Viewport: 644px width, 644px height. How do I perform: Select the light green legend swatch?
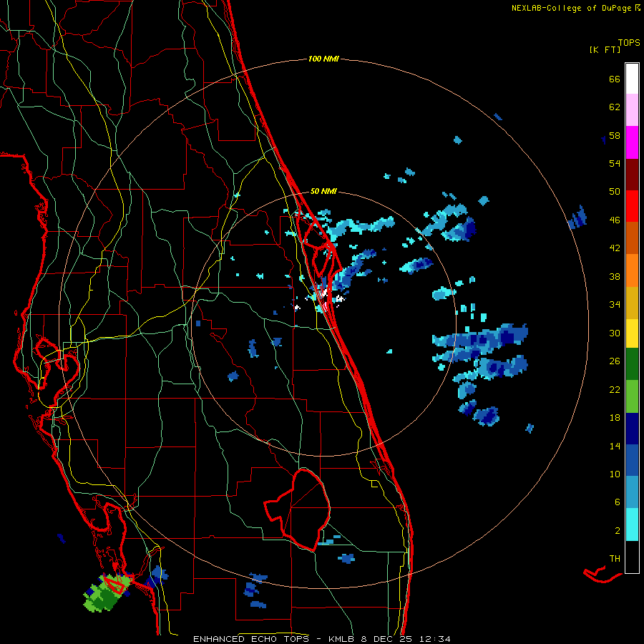click(632, 396)
